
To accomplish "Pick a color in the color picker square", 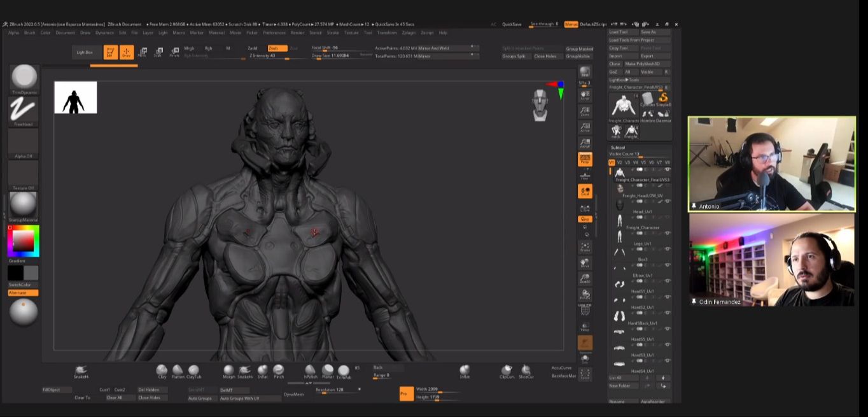I will 23,240.
